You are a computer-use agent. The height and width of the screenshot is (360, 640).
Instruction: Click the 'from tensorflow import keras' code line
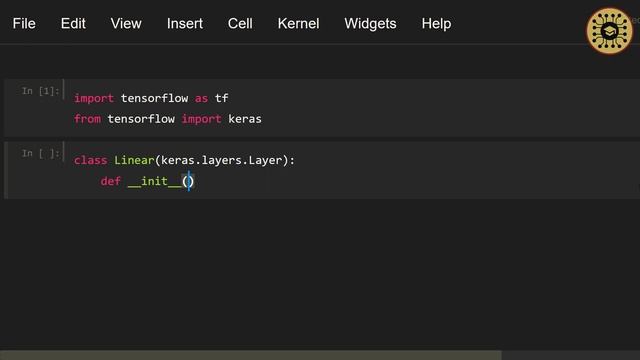point(168,119)
